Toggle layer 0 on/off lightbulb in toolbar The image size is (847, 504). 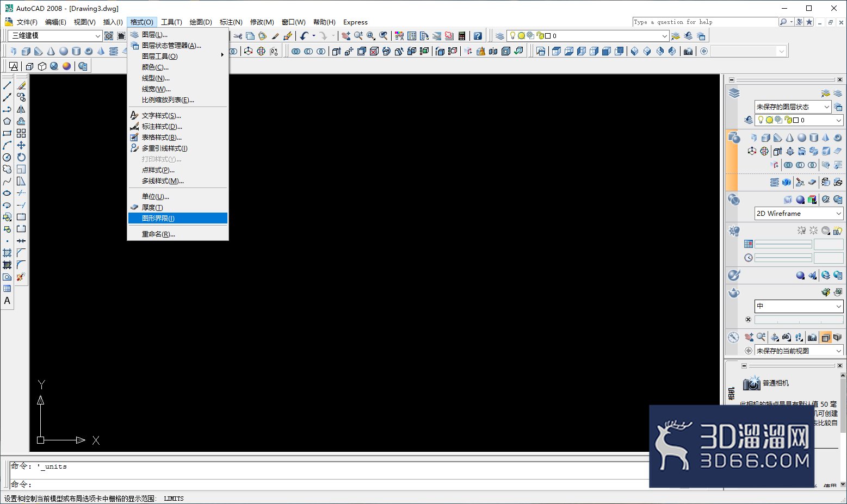point(512,36)
